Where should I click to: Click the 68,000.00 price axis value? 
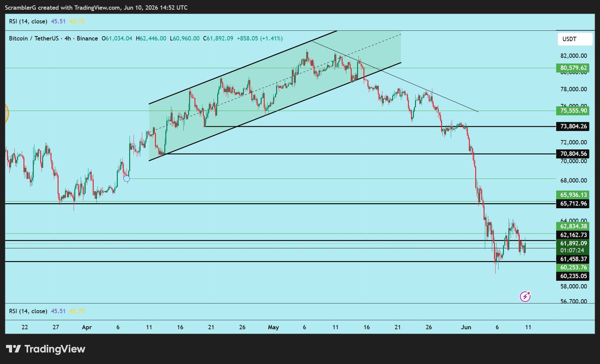click(x=573, y=181)
